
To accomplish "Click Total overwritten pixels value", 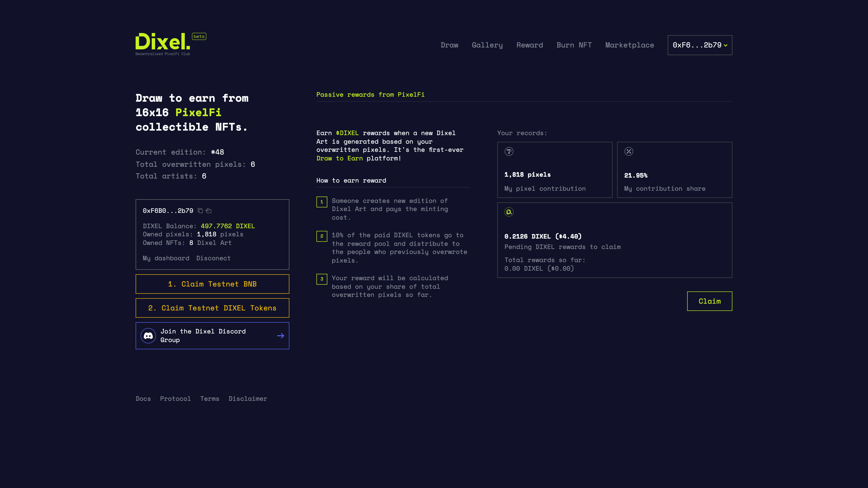I will tap(253, 164).
